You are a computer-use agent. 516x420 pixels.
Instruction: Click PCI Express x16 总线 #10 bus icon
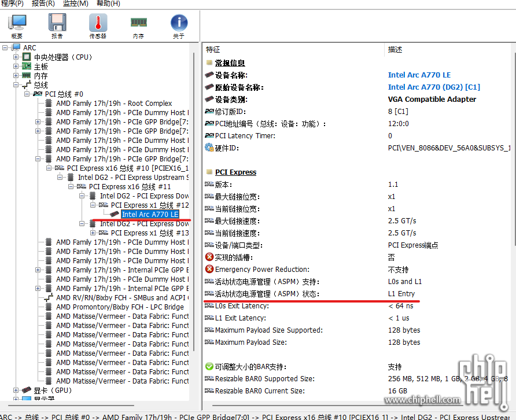60,168
